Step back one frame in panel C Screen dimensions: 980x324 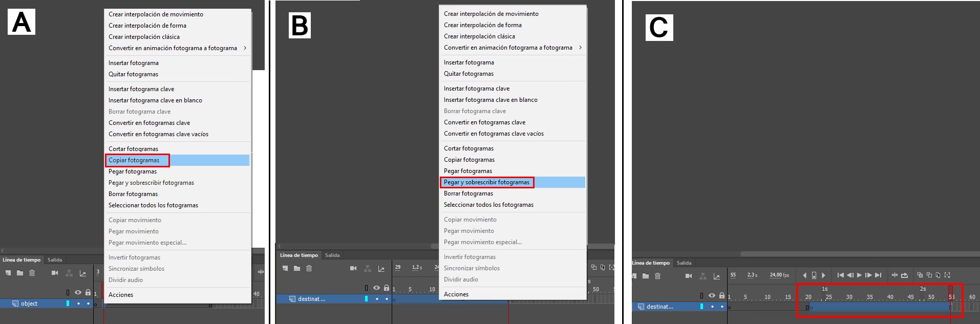(850, 275)
